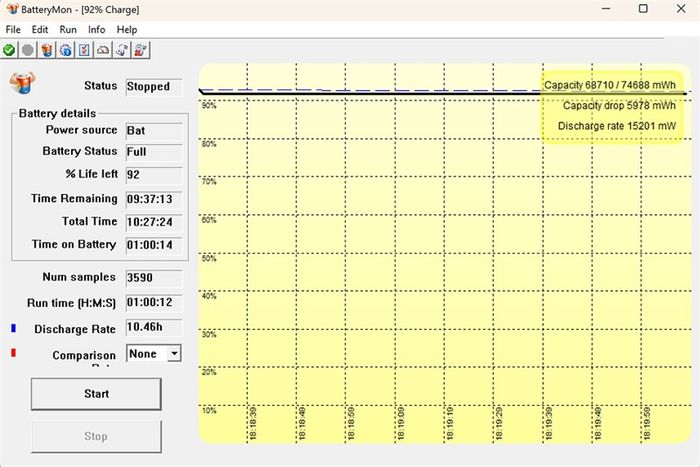Viewport: 700px width, 467px height.
Task: Click the BatteryMon title bar app icon
Action: pos(12,9)
